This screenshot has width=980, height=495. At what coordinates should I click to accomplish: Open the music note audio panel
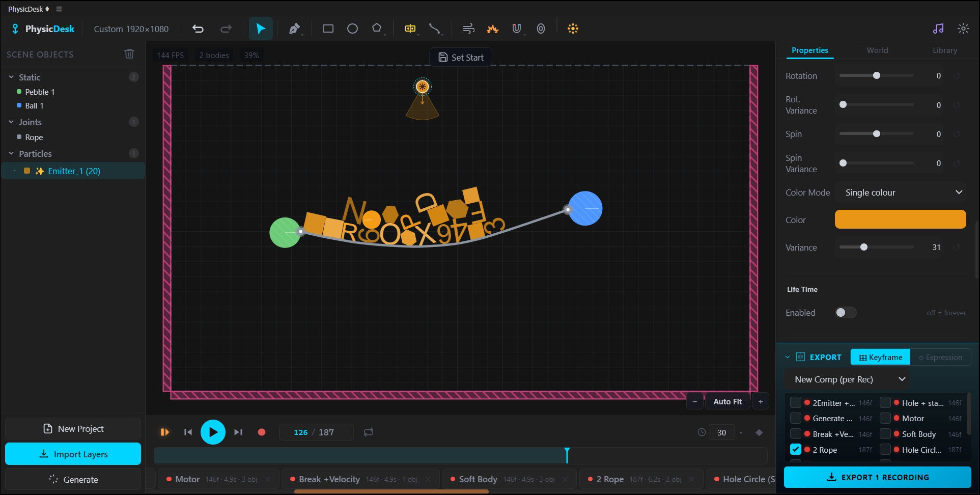click(x=938, y=29)
